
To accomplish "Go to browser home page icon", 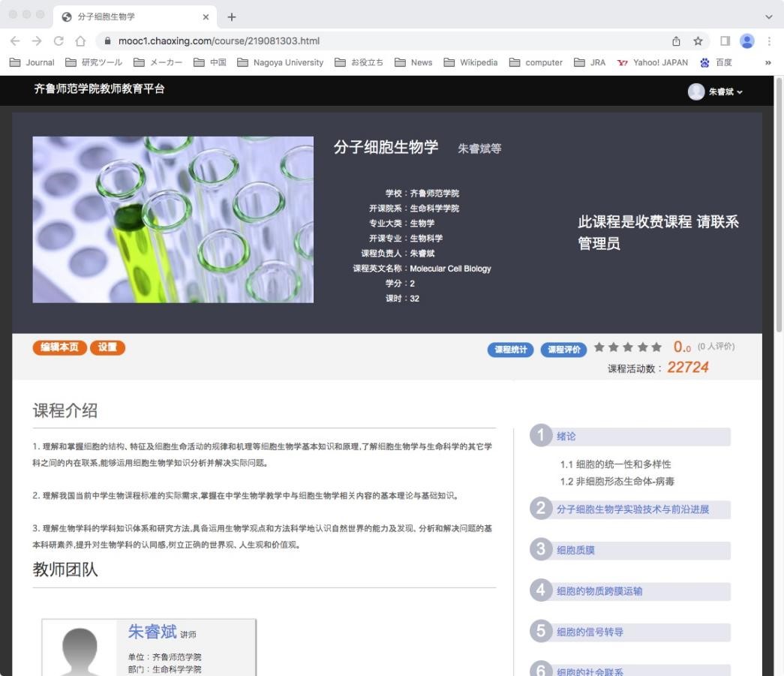I will (80, 41).
